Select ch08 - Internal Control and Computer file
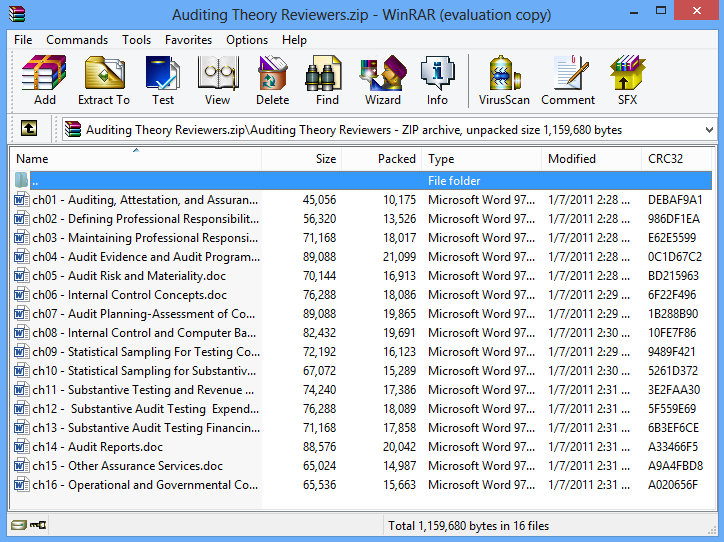 [x=144, y=333]
